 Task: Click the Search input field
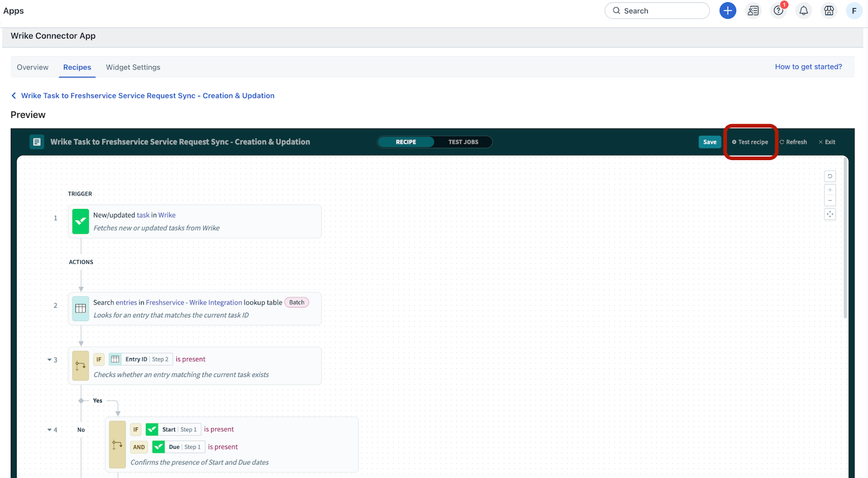(x=657, y=11)
